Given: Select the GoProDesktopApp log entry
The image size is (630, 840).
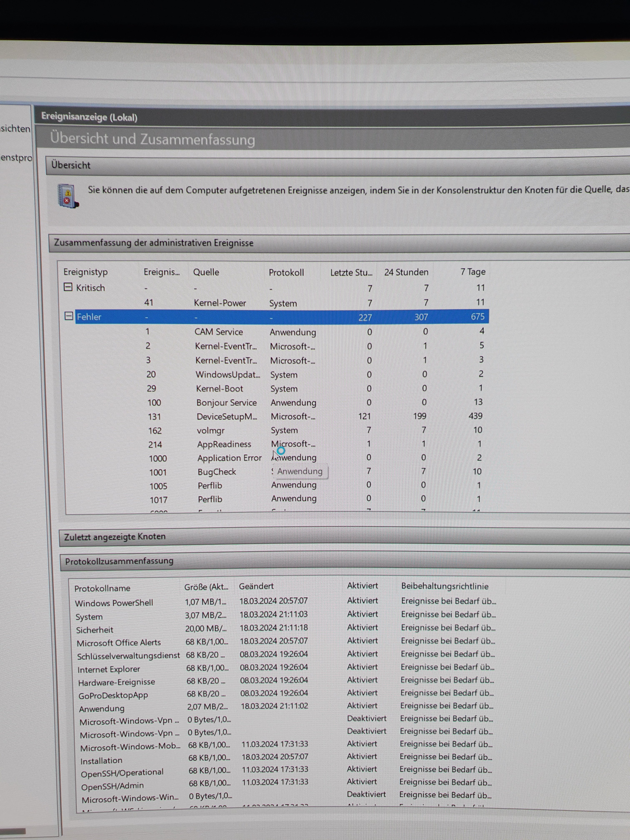Looking at the screenshot, I should (x=113, y=695).
